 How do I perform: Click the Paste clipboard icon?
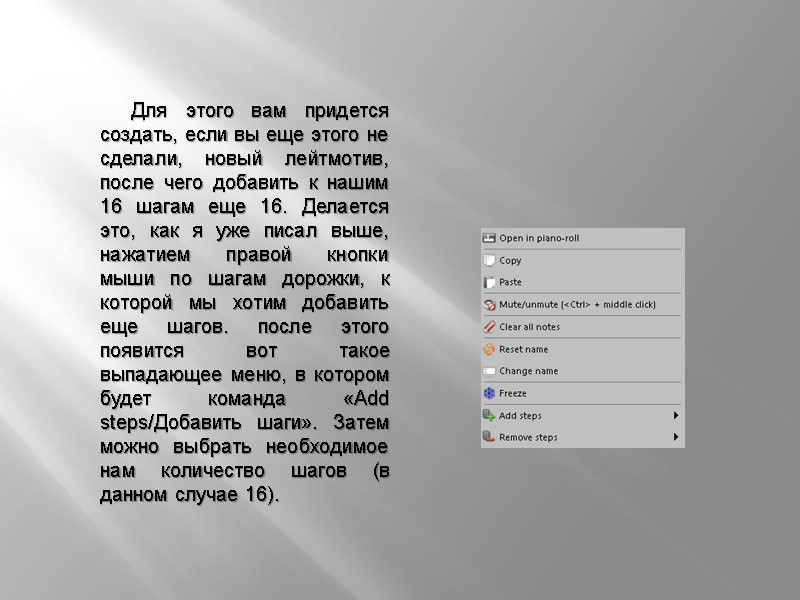point(489,282)
